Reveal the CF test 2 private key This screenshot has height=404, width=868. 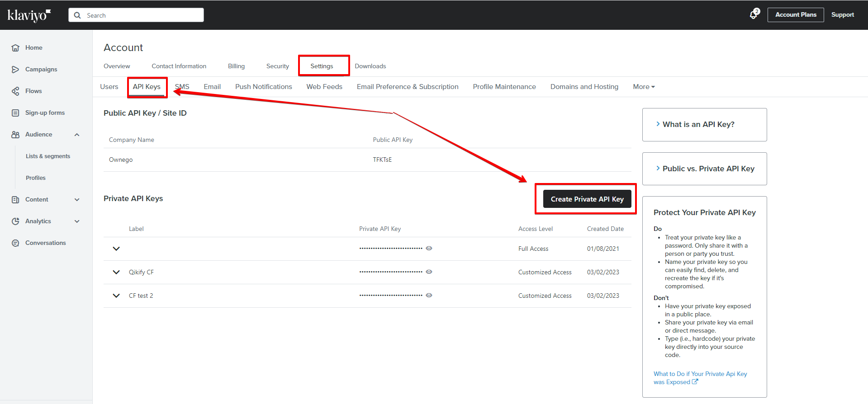[429, 295]
